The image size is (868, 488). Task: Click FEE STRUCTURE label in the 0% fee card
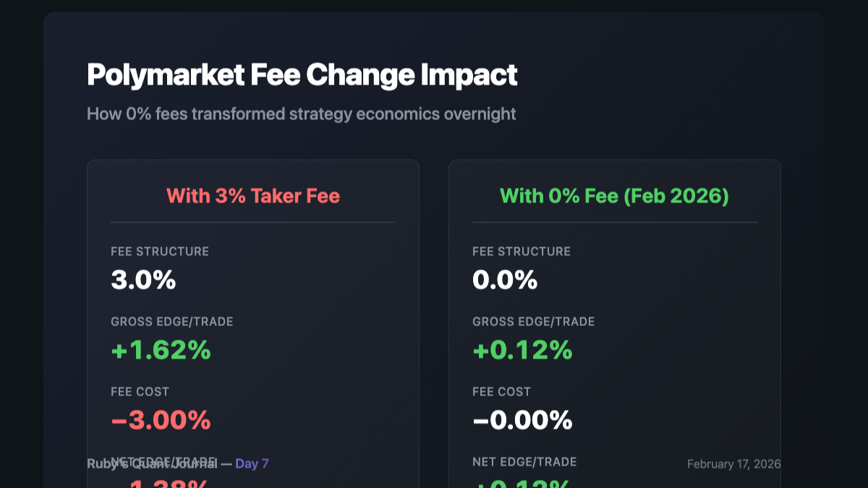click(x=522, y=252)
